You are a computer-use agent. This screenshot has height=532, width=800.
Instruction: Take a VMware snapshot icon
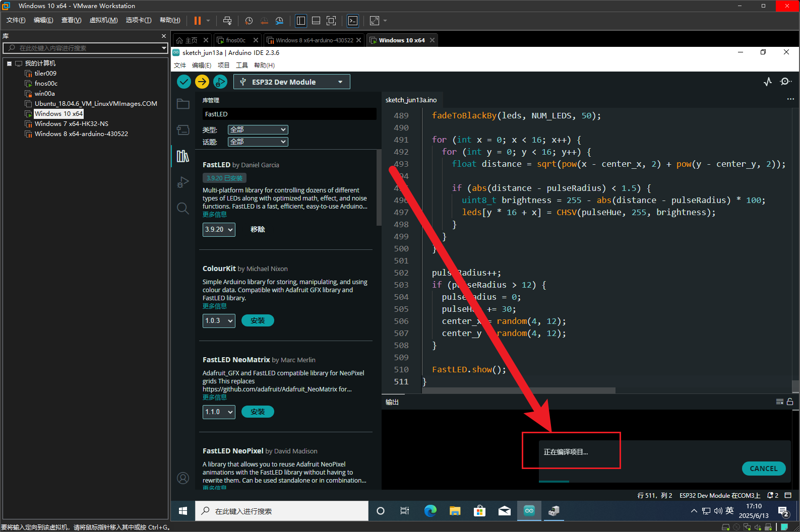pos(249,21)
